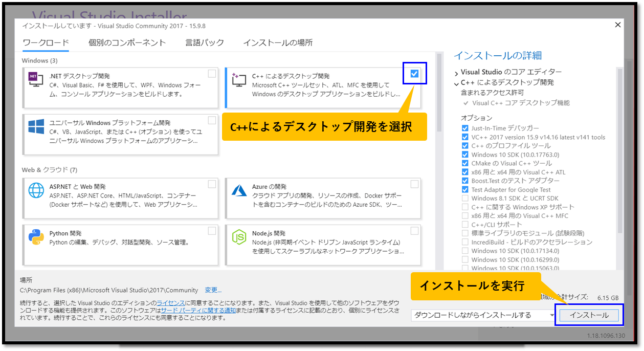Click "Visual C++ コア デスクトップ機能" in install details

pyautogui.click(x=521, y=103)
